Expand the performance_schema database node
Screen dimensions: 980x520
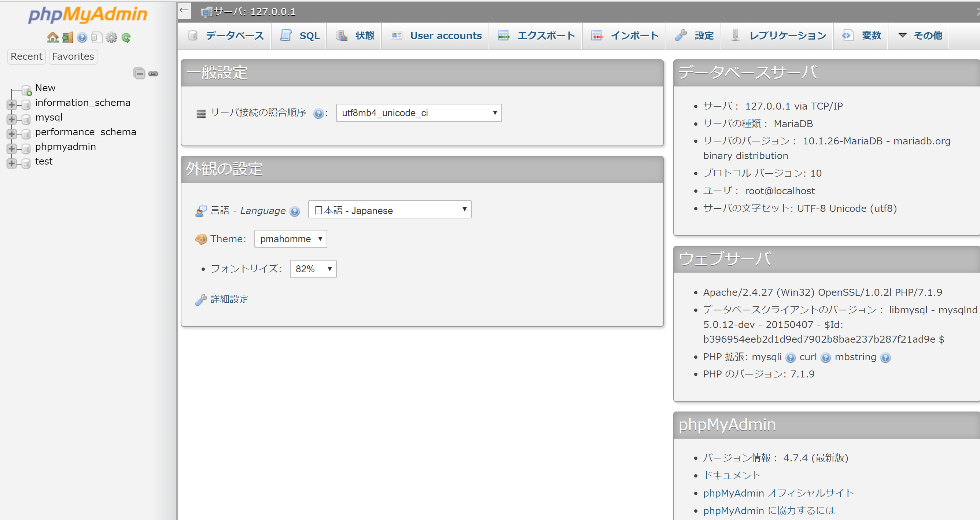click(12, 133)
